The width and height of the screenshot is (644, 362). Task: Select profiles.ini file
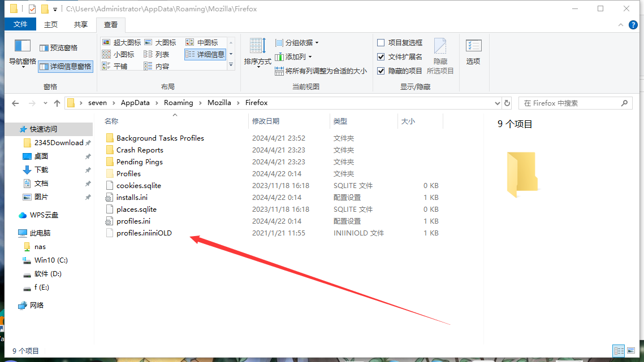point(133,221)
